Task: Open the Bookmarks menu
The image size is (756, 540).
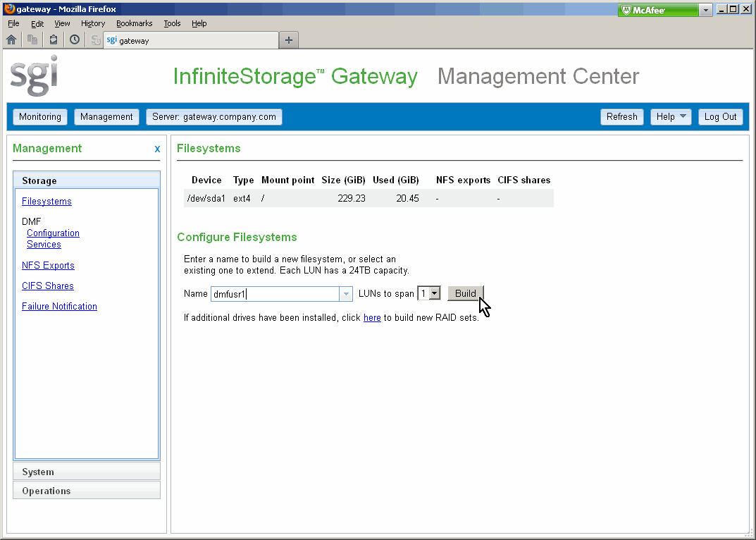Action: point(134,23)
